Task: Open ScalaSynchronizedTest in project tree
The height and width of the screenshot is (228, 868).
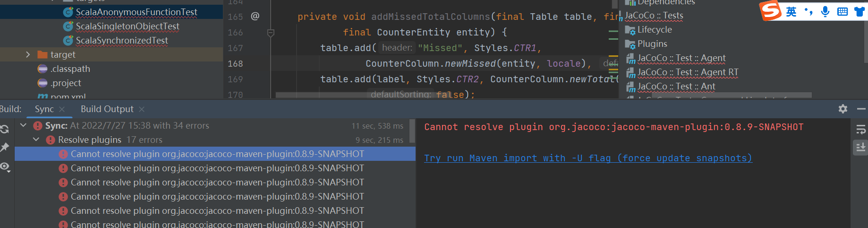Action: click(x=122, y=40)
